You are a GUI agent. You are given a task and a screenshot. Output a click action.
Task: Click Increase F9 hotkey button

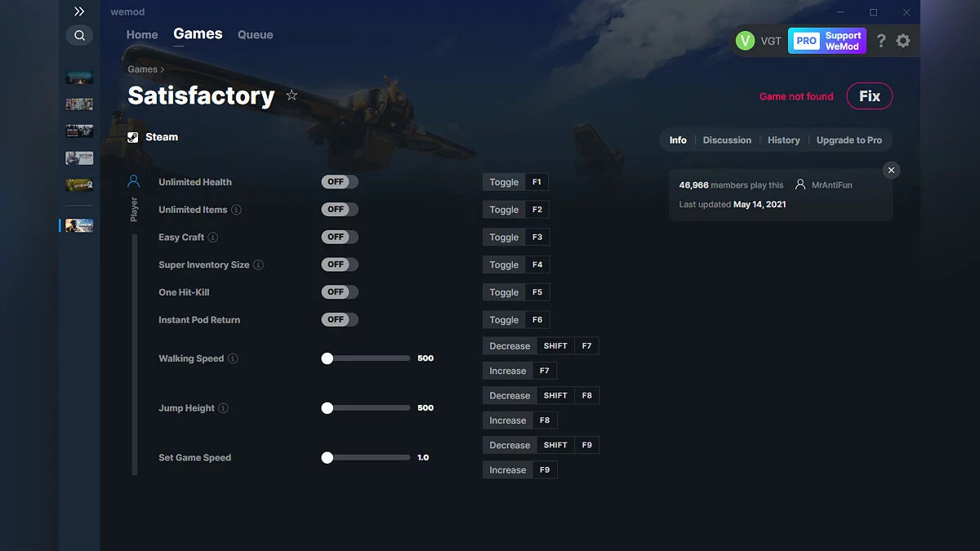click(x=519, y=470)
